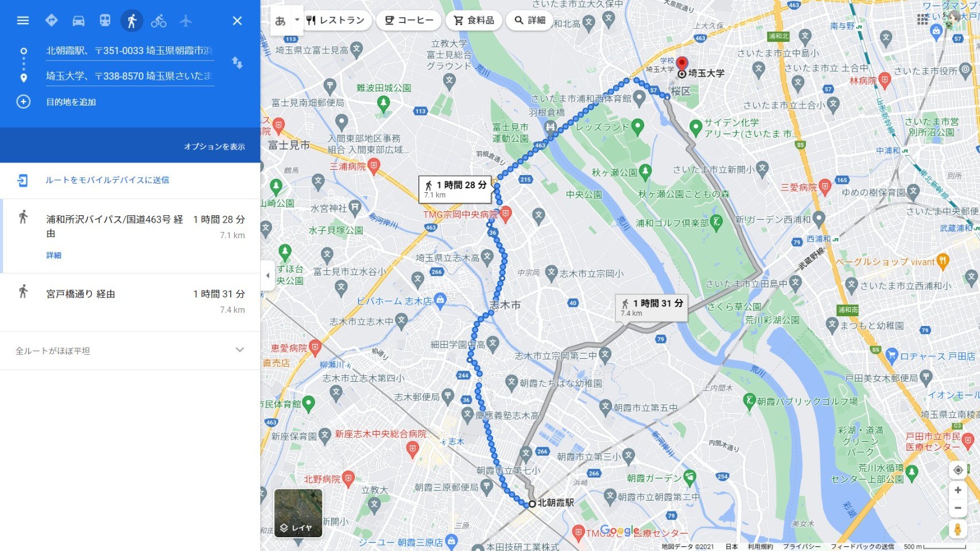Open 詳細 link for first route
The image size is (980, 551).
pyautogui.click(x=54, y=255)
